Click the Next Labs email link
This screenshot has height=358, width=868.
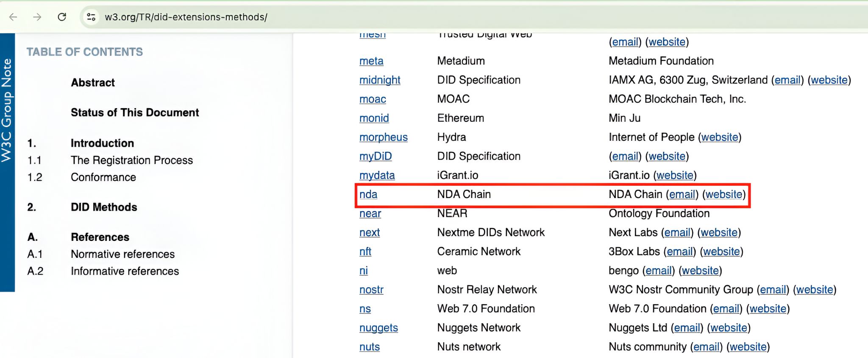click(677, 232)
